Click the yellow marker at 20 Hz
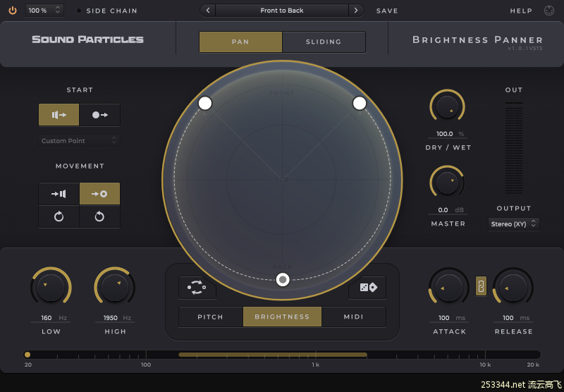The height and width of the screenshot is (392, 564). [27, 355]
